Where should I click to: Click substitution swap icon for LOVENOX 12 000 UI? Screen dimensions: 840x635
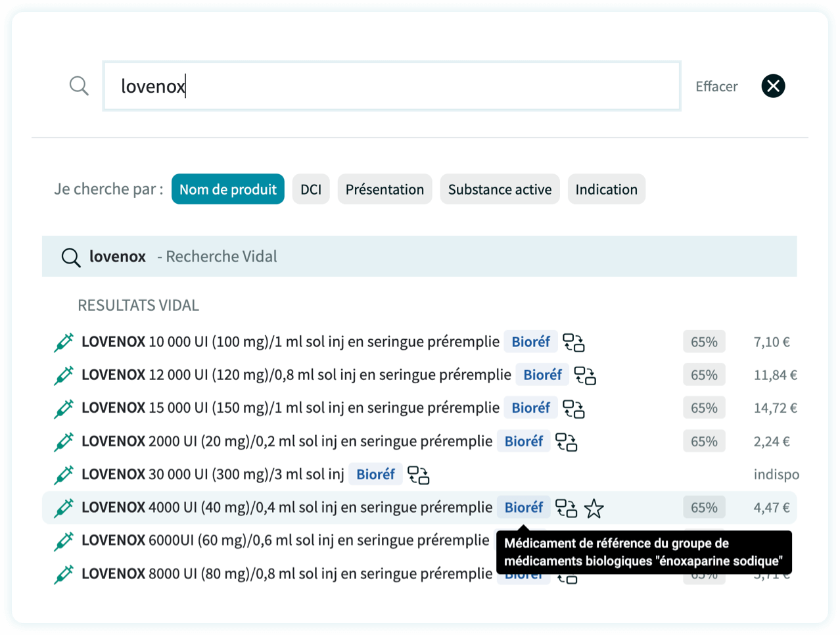pos(585,375)
